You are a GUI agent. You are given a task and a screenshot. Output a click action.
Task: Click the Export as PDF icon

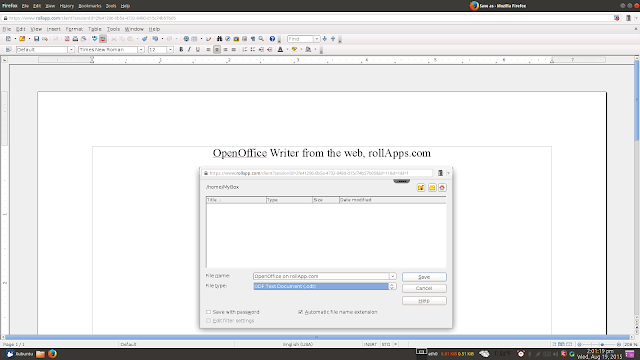pyautogui.click(x=67, y=39)
